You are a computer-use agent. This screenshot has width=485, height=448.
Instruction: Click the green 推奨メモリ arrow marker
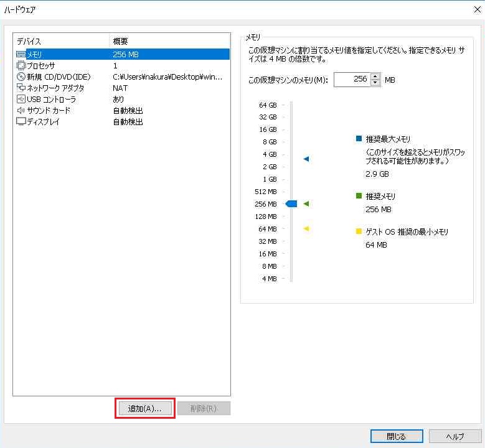(x=306, y=203)
